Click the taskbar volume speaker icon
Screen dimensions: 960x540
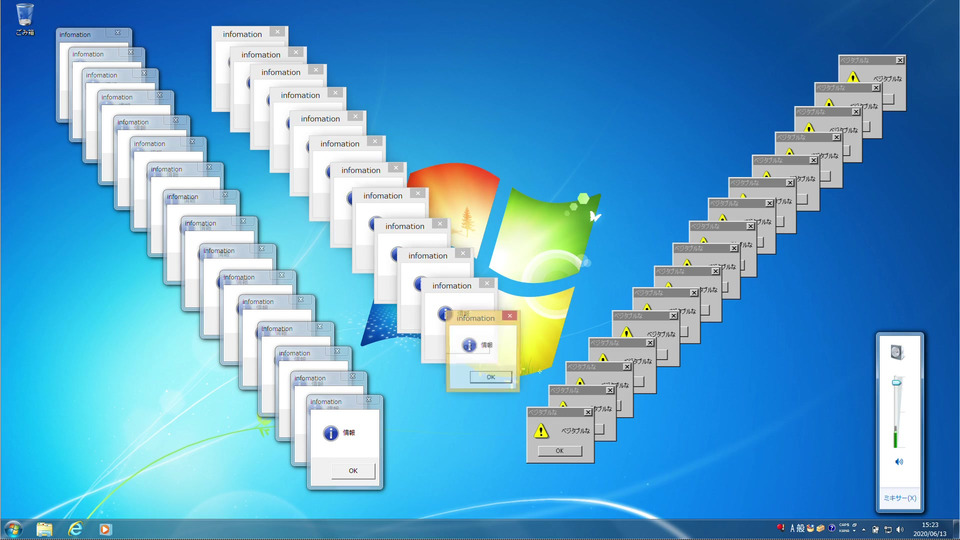pyautogui.click(x=900, y=529)
